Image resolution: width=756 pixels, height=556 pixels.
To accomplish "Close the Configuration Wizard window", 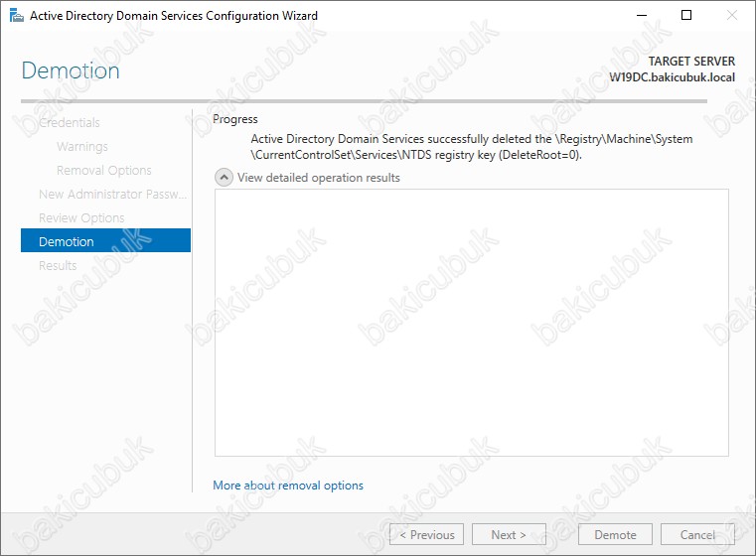I will coord(732,16).
